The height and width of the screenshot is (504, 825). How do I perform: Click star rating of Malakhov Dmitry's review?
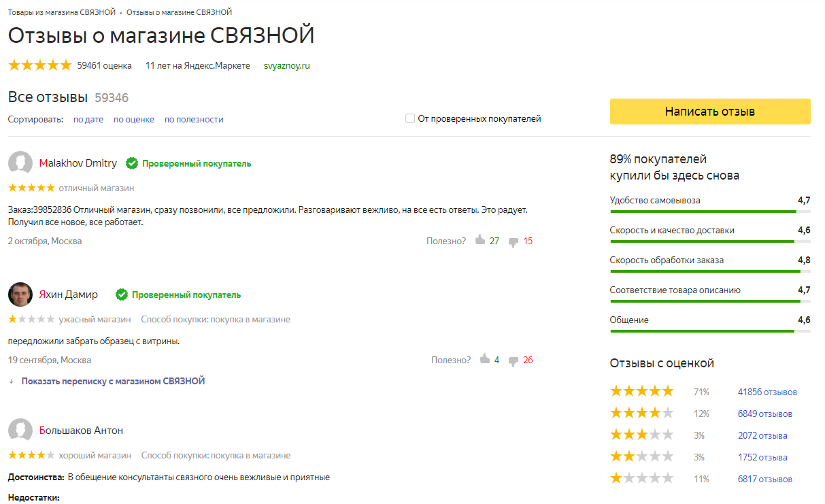point(31,188)
